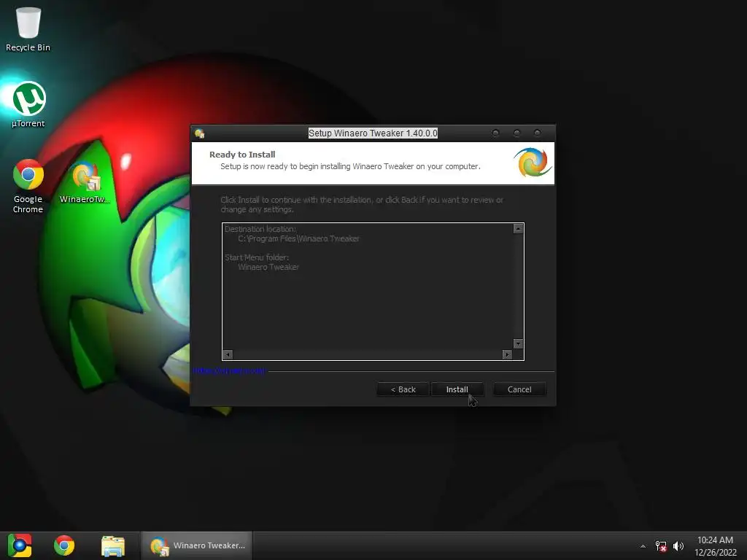Minimize the setup window
Screen dimensions: 747x560
[495, 133]
